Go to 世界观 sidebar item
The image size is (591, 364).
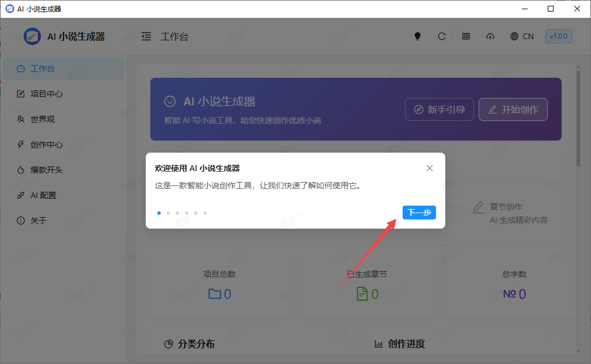(42, 119)
